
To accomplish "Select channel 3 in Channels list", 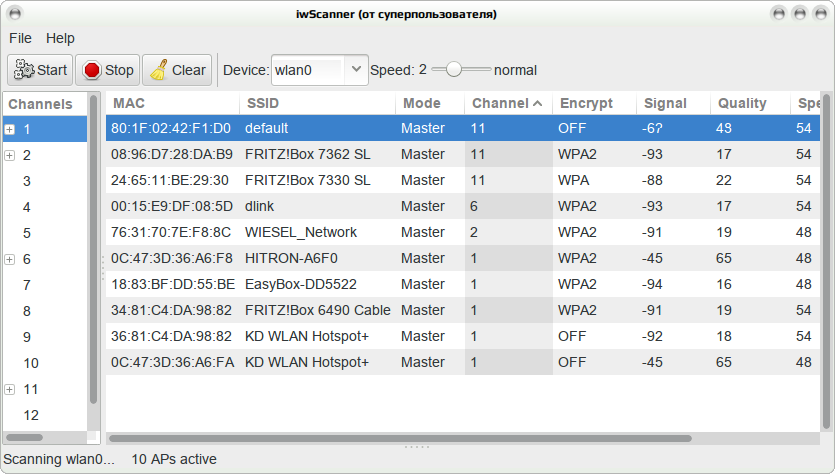I will (45, 181).
